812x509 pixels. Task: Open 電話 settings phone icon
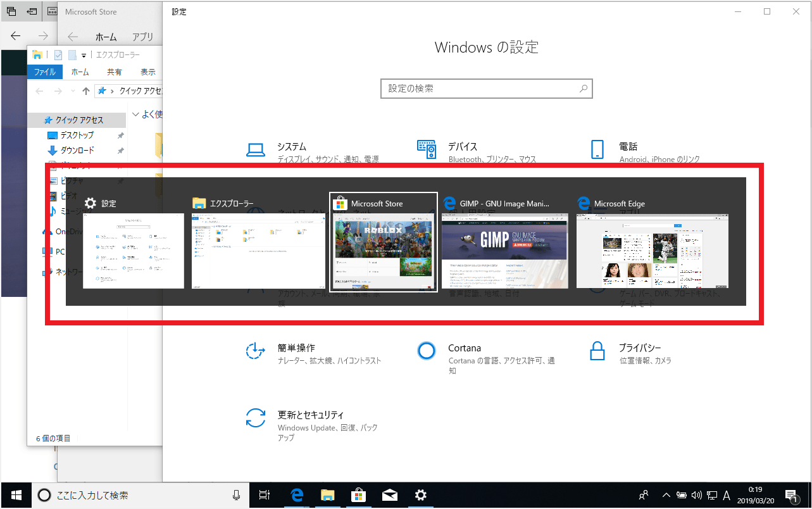point(597,149)
